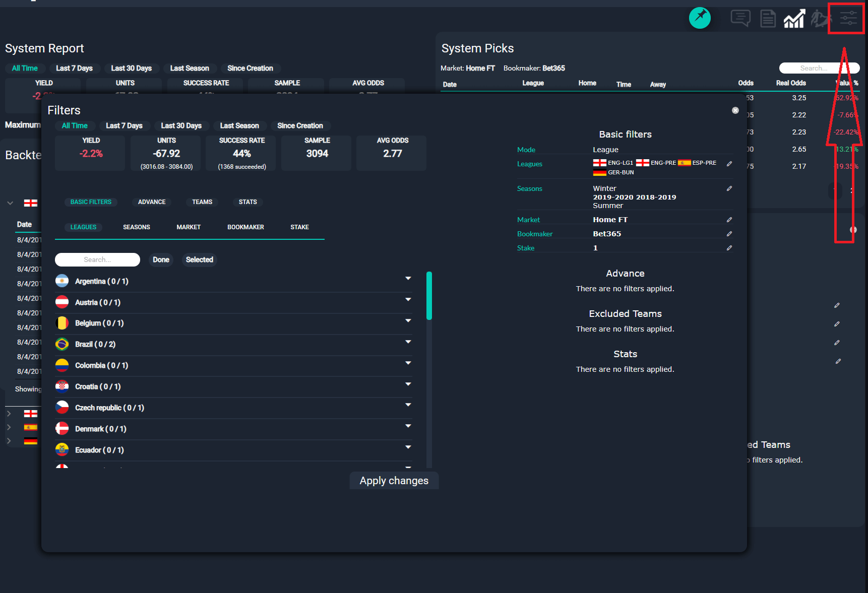This screenshot has height=593, width=868.
Task: Click the Apply changes button
Action: click(394, 480)
